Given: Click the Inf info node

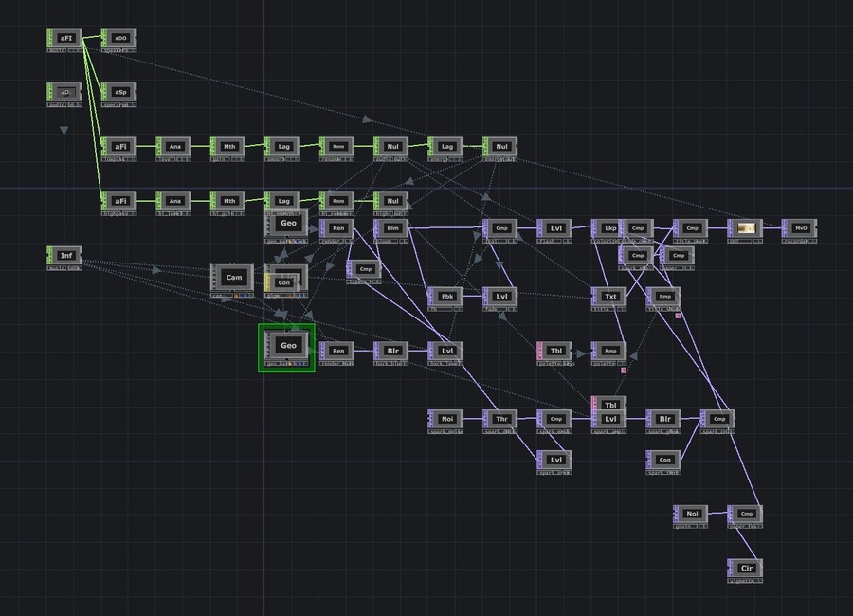Looking at the screenshot, I should click(64, 256).
